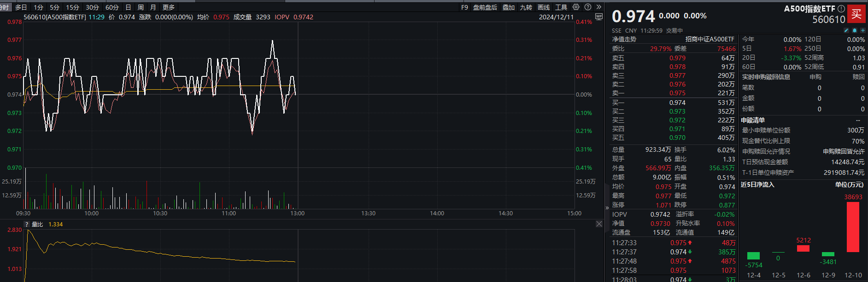Click the 10:30 time axis marker
868x282 pixels.
tap(160, 213)
